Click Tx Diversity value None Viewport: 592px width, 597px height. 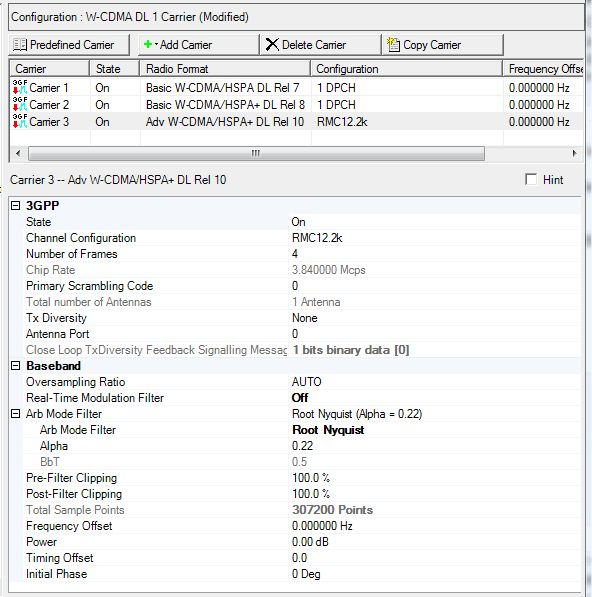(305, 318)
